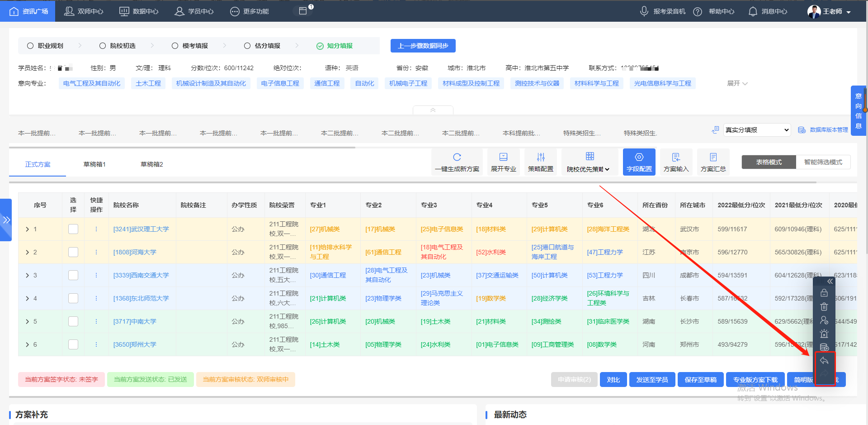Click the trash delete icon in floating toolbar
The width and height of the screenshot is (868, 425).
pos(824,306)
